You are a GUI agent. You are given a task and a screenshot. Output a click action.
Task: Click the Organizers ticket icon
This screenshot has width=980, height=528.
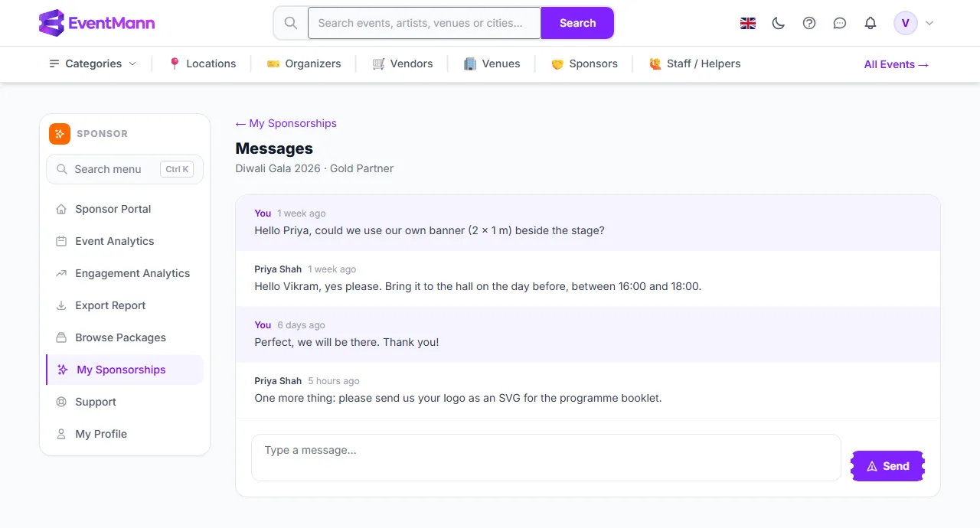[273, 64]
